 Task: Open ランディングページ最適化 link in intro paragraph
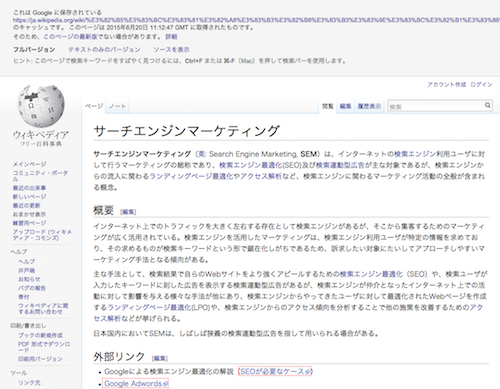pyautogui.click(x=191, y=176)
